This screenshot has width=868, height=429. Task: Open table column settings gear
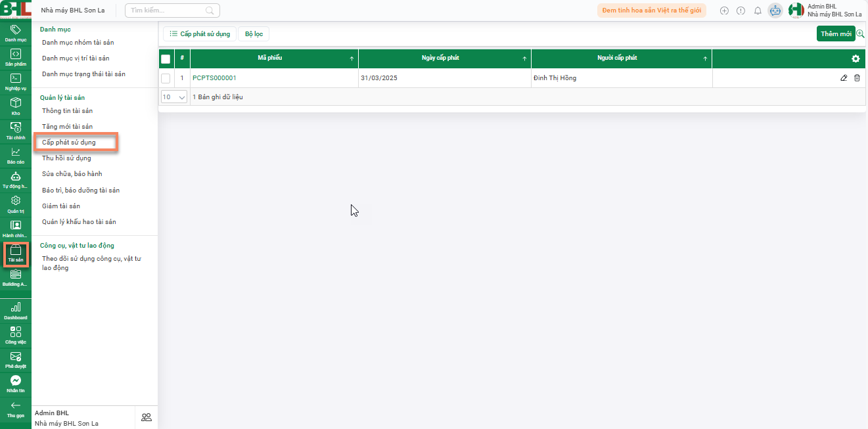tap(856, 58)
